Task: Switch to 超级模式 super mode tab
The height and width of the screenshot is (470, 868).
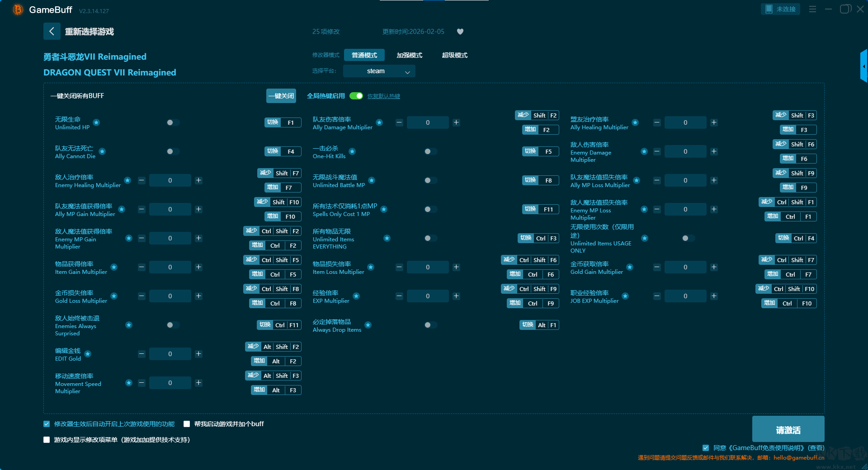Action: pos(454,55)
